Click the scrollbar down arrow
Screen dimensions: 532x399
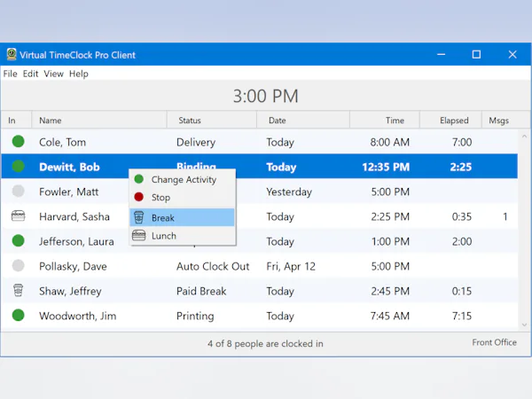(524, 325)
